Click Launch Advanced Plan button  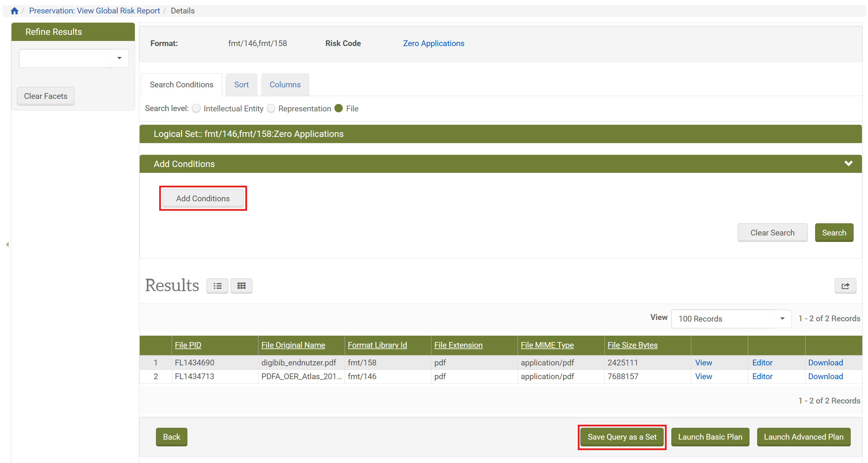coord(803,437)
